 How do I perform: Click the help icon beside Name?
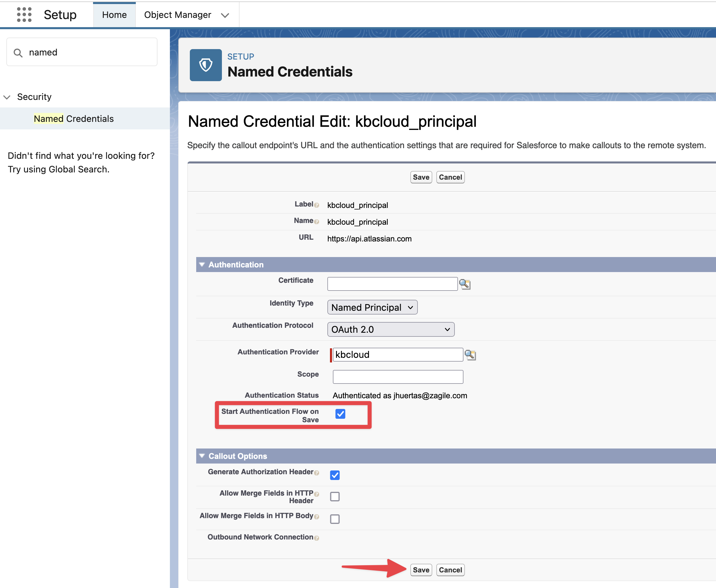click(316, 222)
